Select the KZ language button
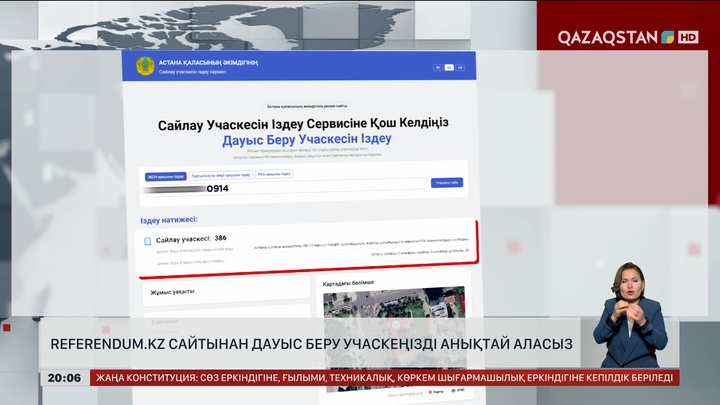The height and width of the screenshot is (405, 720). point(449,68)
